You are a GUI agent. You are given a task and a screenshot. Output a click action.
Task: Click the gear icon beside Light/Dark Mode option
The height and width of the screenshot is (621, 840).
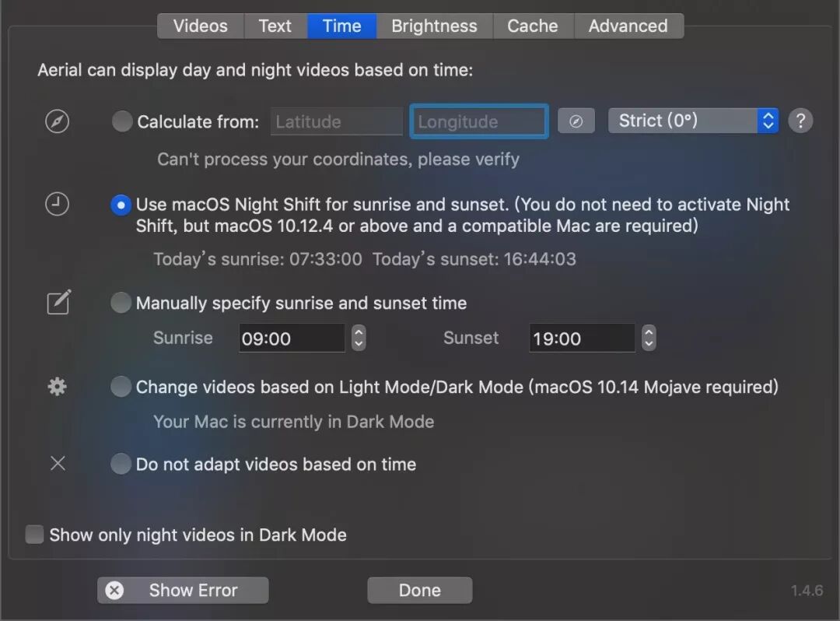[x=58, y=386]
